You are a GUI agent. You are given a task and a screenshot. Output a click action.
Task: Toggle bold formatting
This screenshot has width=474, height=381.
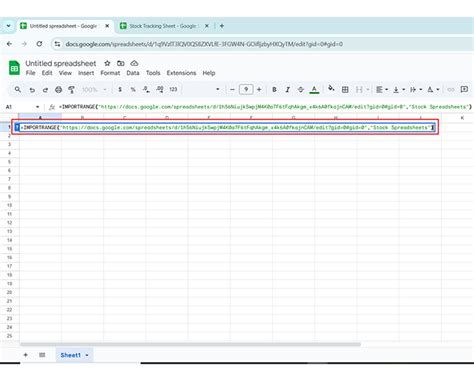(274, 89)
